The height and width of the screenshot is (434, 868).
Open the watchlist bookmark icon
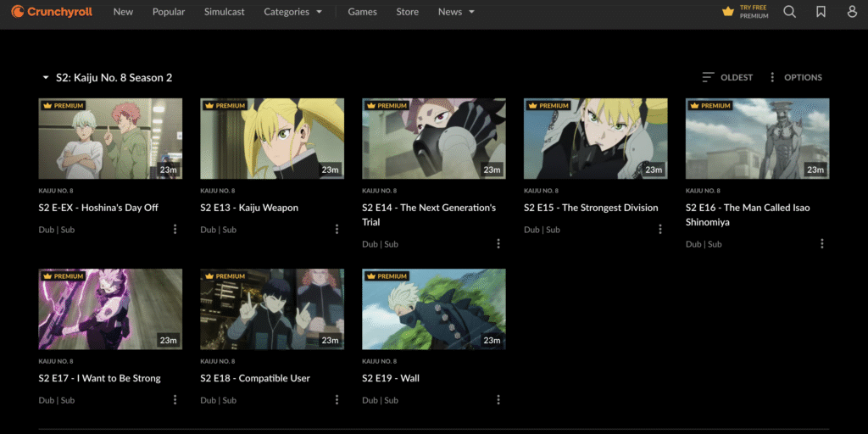click(821, 12)
